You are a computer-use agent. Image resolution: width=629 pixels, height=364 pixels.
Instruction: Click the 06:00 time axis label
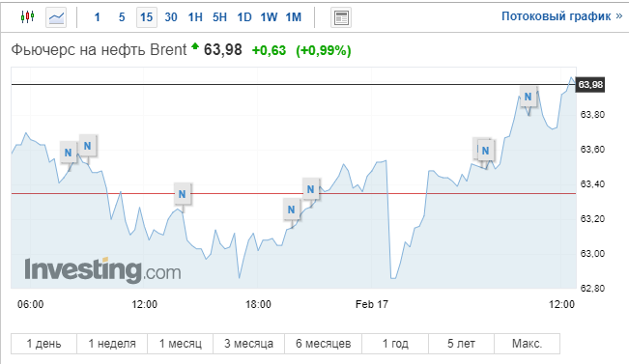click(x=31, y=304)
